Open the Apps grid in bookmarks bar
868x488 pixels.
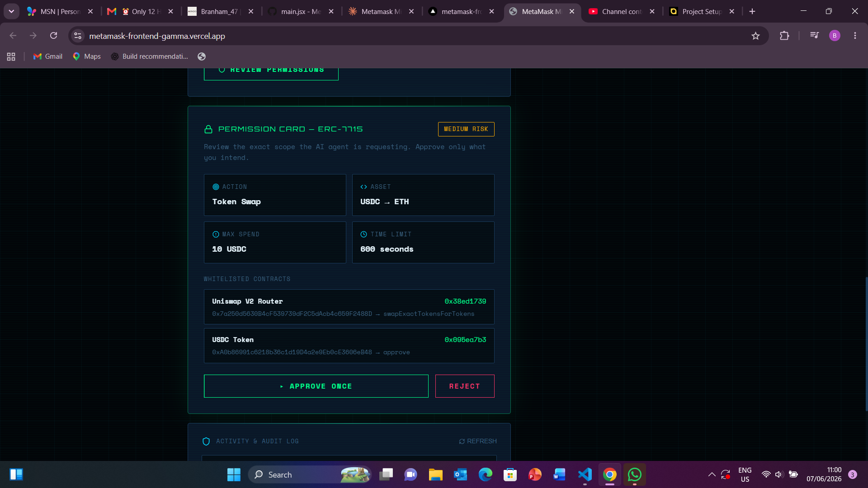[x=11, y=56]
